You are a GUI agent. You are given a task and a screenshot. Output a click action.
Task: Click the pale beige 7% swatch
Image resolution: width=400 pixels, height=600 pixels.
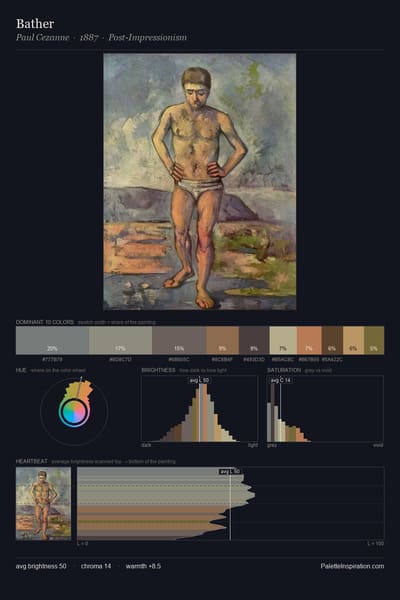point(283,340)
